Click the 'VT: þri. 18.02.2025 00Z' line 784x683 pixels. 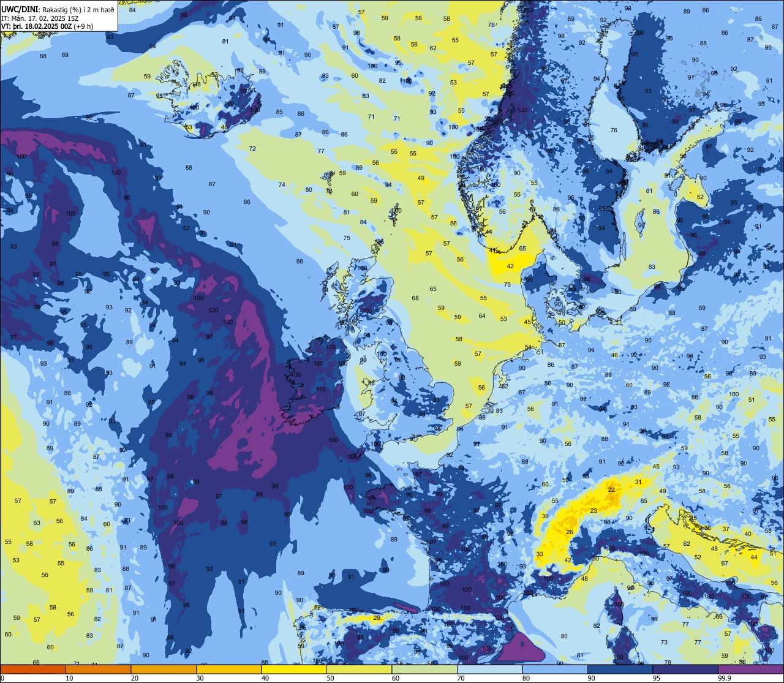coord(37,26)
